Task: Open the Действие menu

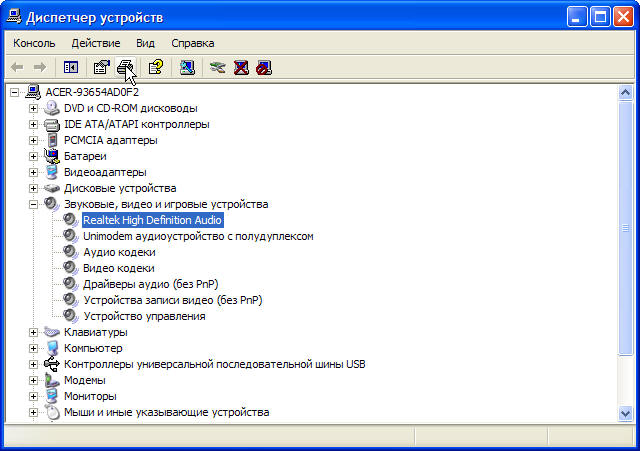Action: click(96, 43)
